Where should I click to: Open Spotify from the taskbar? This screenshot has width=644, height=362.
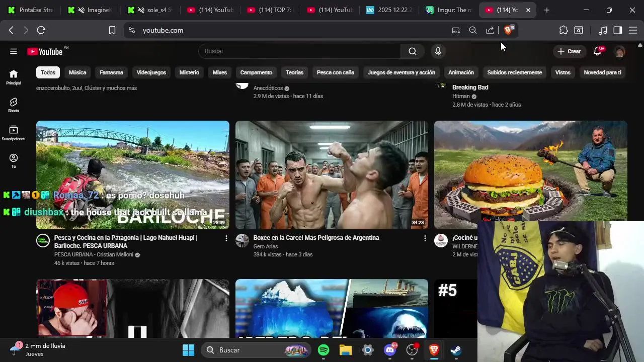pos(324,350)
